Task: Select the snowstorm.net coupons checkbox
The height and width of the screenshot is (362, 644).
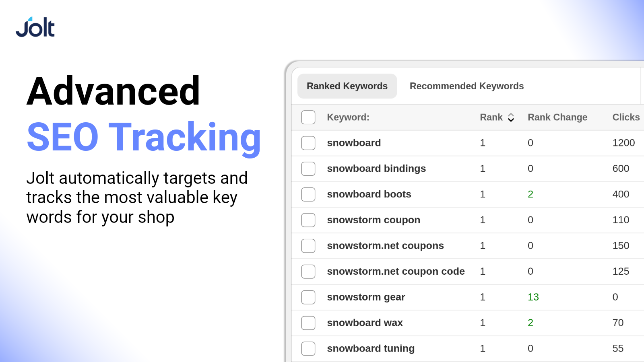Action: point(308,246)
